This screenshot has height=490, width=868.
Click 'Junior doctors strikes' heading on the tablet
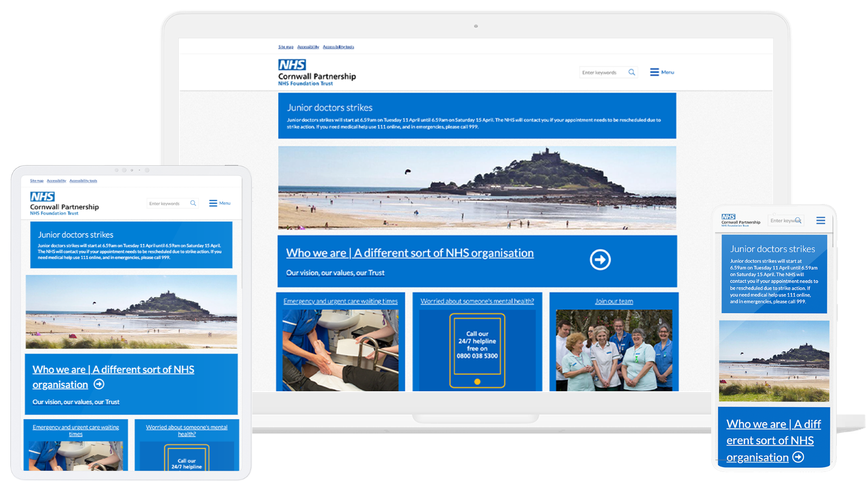point(76,235)
